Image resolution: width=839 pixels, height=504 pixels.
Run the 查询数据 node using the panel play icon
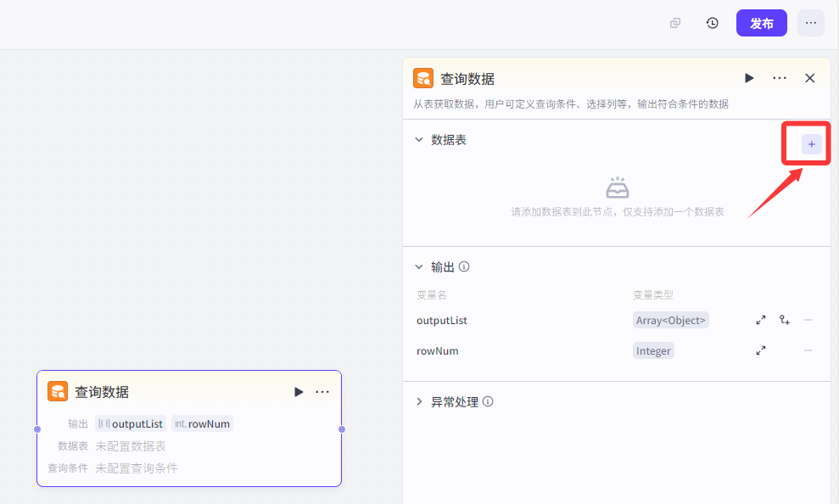coord(749,77)
